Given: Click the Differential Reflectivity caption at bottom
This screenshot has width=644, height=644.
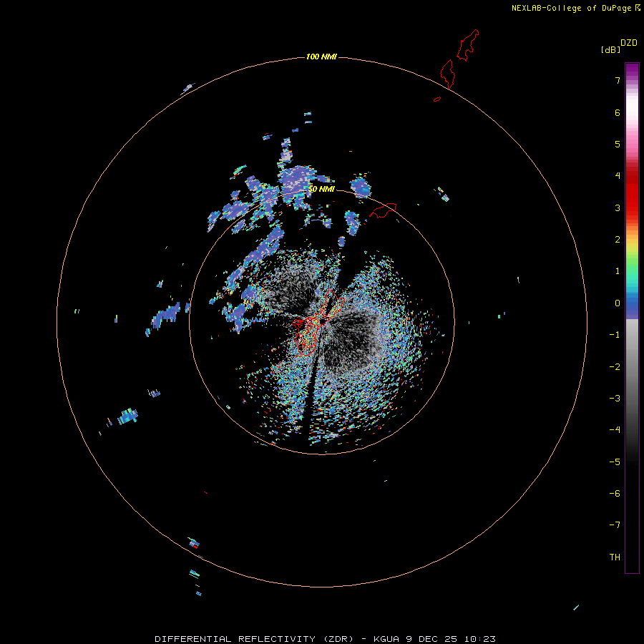Looking at the screenshot, I should (x=325, y=639).
